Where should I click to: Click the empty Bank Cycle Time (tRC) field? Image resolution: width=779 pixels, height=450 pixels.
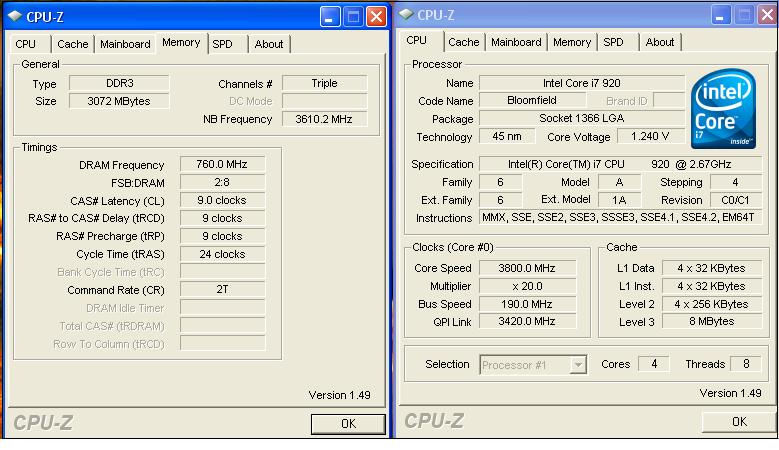222,272
